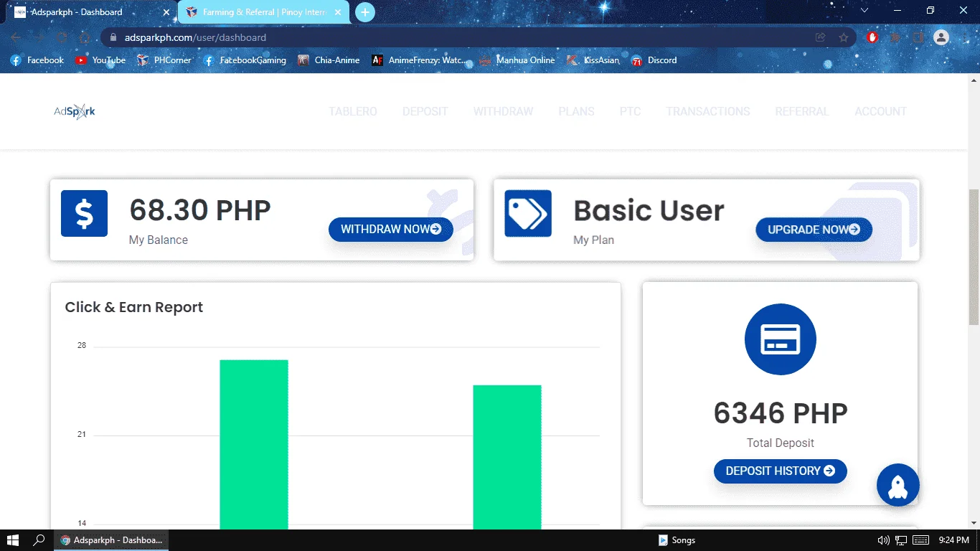Click the Click & Earn Report heading
Viewport: 980px width, 551px height.
pyautogui.click(x=134, y=307)
